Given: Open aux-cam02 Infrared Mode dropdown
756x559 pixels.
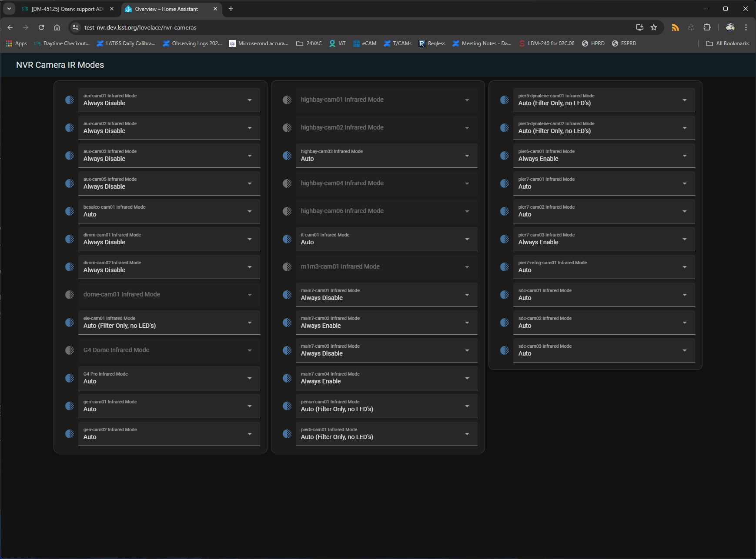Looking at the screenshot, I should click(x=169, y=128).
